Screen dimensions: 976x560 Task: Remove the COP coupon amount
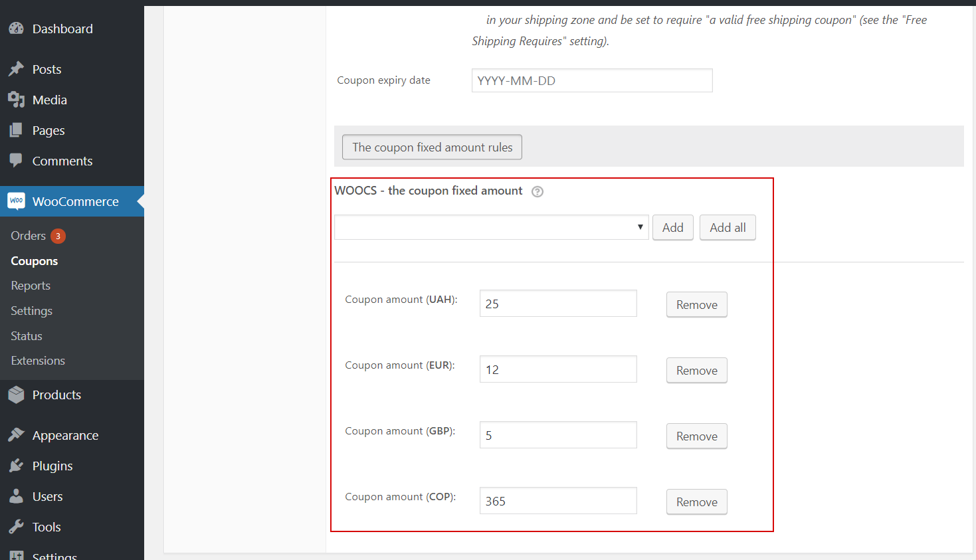697,502
